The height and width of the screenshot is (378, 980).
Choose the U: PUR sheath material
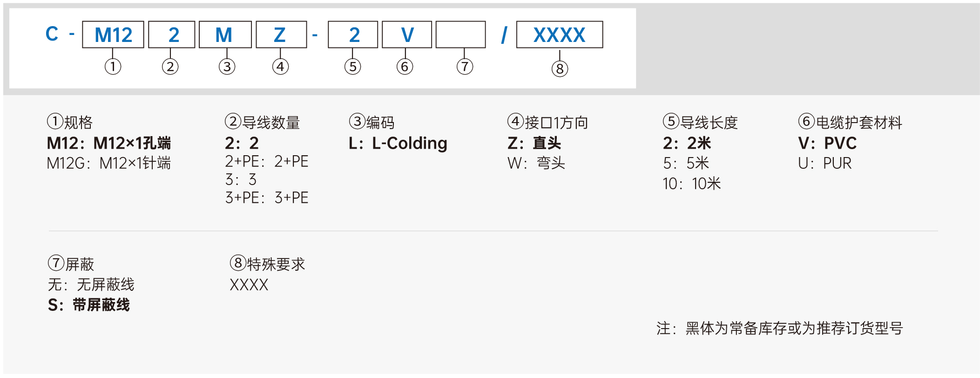click(x=825, y=163)
